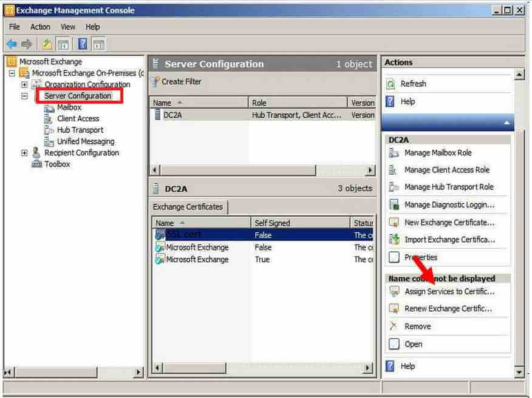
Task: Click the Remove action's X icon
Action: pyautogui.click(x=394, y=326)
